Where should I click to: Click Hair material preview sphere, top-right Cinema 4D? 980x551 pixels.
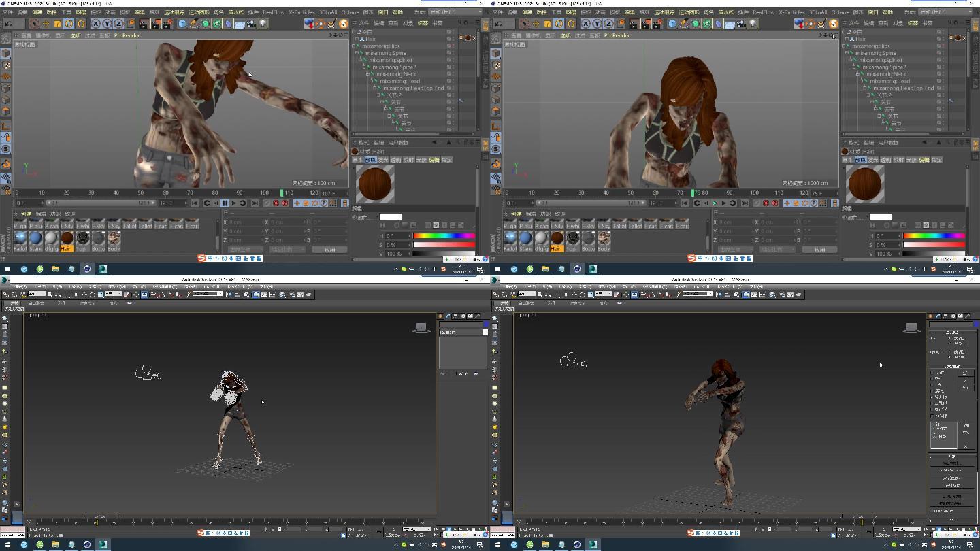click(x=865, y=184)
